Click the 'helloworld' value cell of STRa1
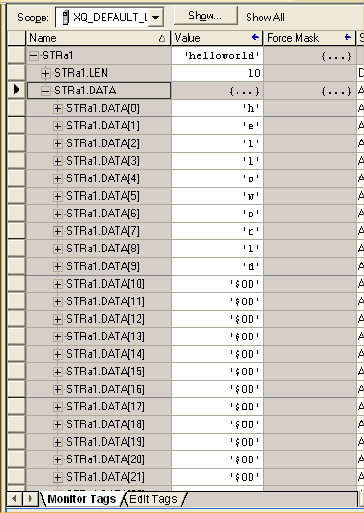The height and width of the screenshot is (513, 364). (x=217, y=56)
